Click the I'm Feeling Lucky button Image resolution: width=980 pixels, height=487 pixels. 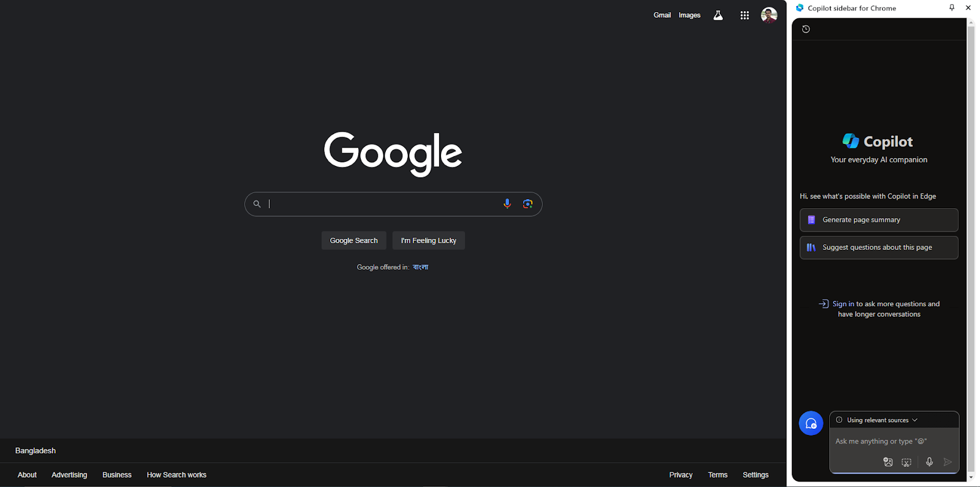click(x=429, y=241)
